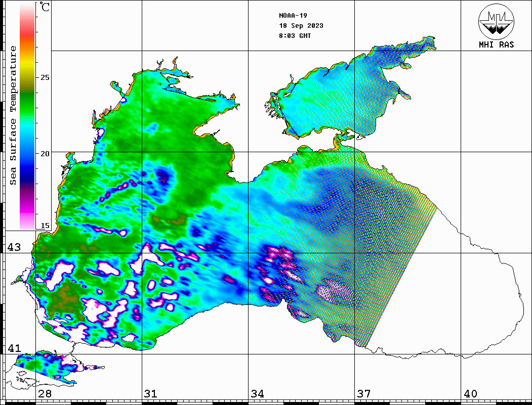Image resolution: width=532 pixels, height=405 pixels.
Task: Click the green portion of temperature color bar
Action: pos(27,105)
